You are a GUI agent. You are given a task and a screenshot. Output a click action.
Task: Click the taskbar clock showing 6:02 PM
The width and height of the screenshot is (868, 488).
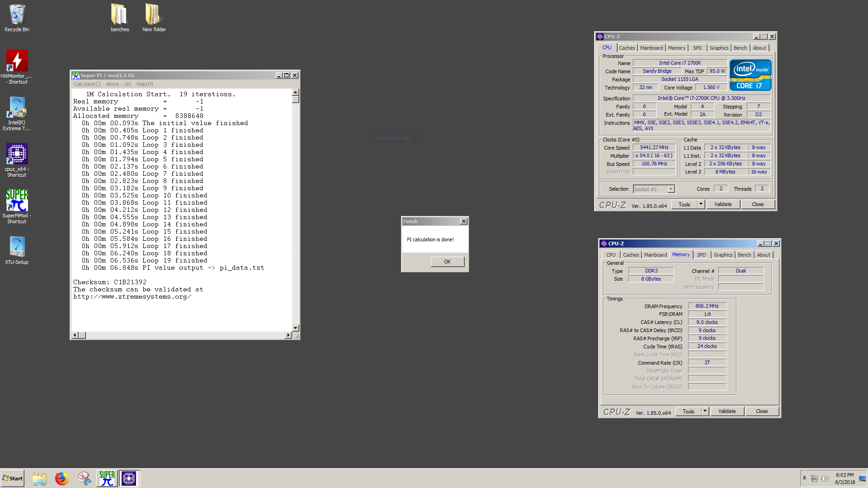click(x=845, y=479)
